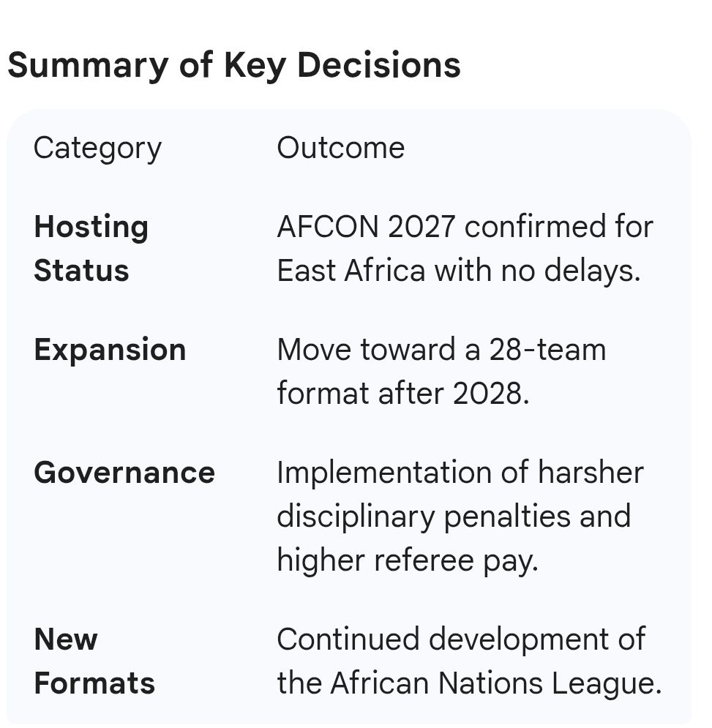Click the 'Move toward a 28-team' line
The height and width of the screenshot is (728, 712).
tap(441, 350)
